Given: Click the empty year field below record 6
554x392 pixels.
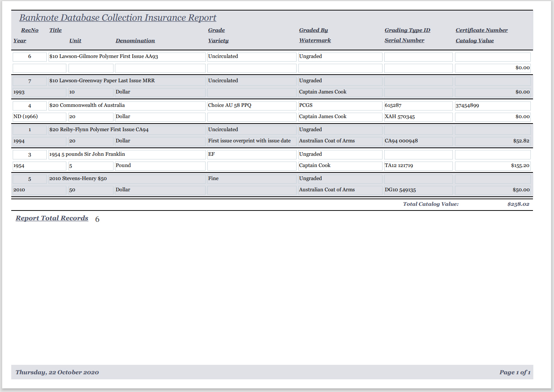Looking at the screenshot, I should point(40,68).
